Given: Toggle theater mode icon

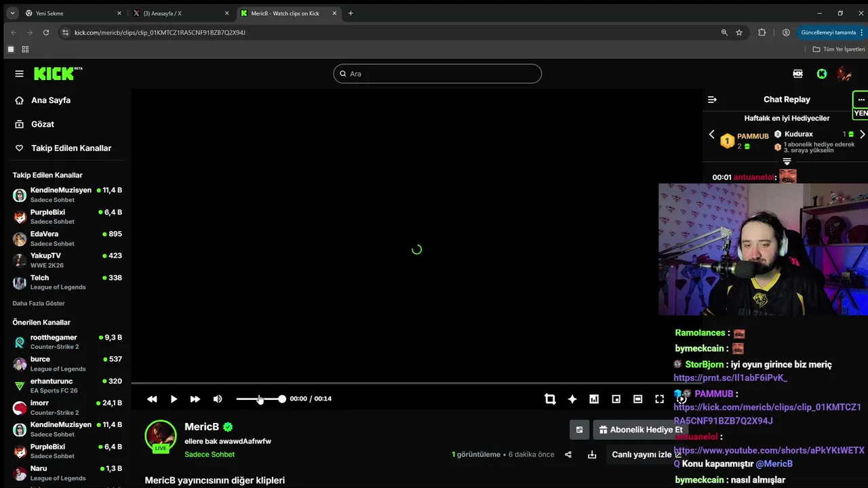Looking at the screenshot, I should click(x=637, y=399).
